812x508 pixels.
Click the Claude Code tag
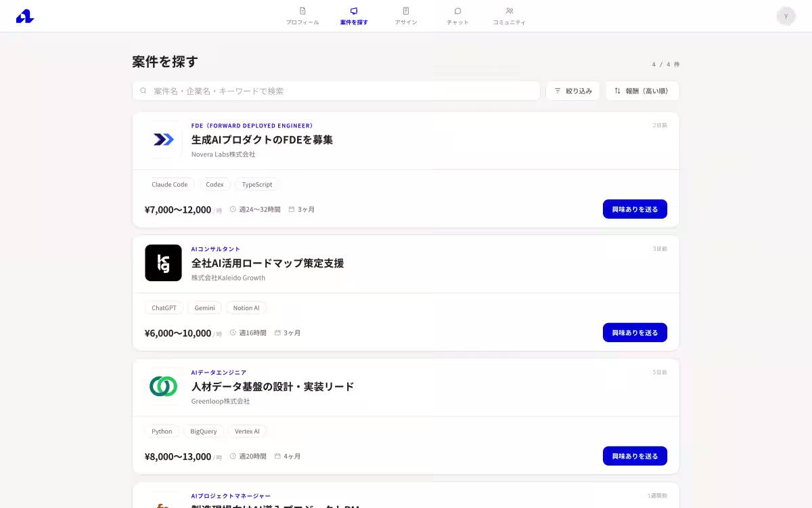170,184
